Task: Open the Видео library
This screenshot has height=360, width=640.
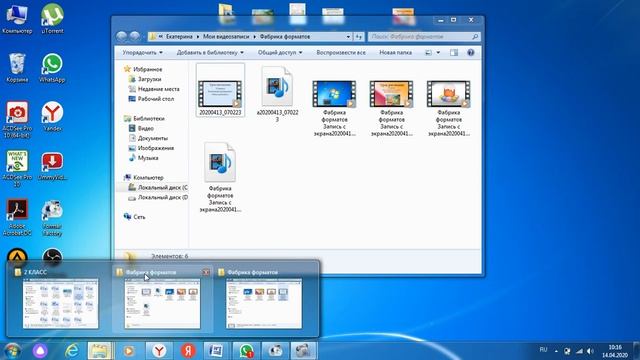Action: point(145,128)
